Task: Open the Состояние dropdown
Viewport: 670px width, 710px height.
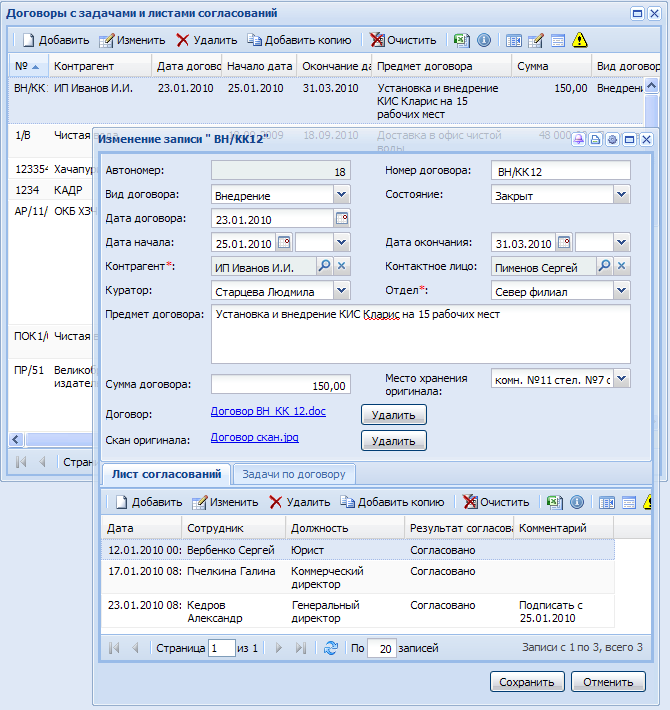Action: pyautogui.click(x=622, y=194)
